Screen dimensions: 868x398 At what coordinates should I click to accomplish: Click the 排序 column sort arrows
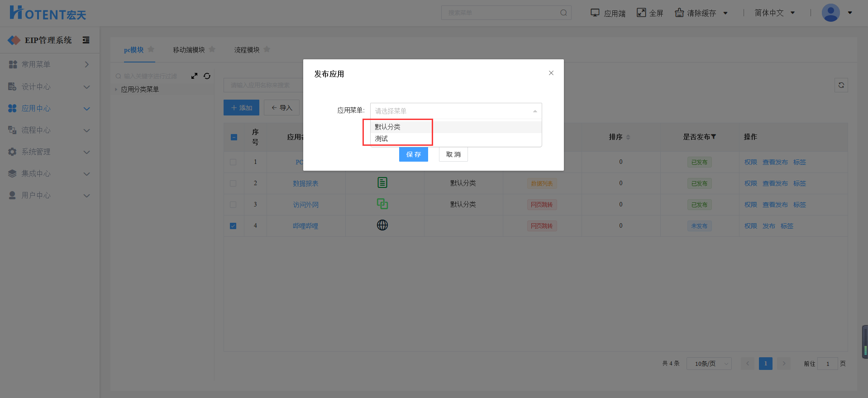tap(628, 137)
